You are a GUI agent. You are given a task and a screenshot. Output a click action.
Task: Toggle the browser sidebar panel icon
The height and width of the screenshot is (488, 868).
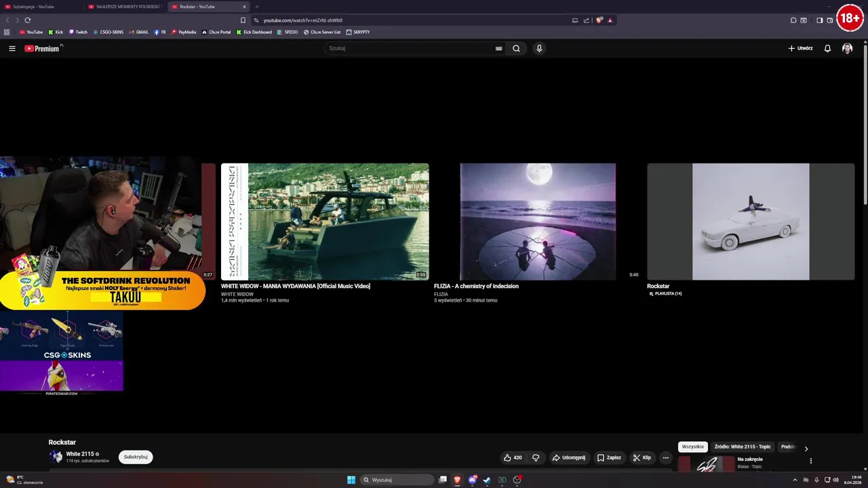pyautogui.click(x=819, y=20)
